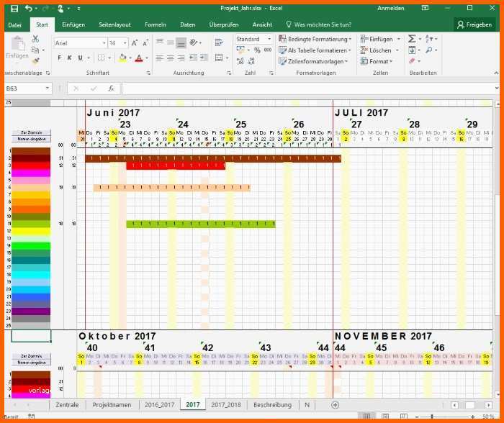Image resolution: width=504 pixels, height=423 pixels.
Task: Adjust the zoom slider in status bar
Action: pos(432,417)
